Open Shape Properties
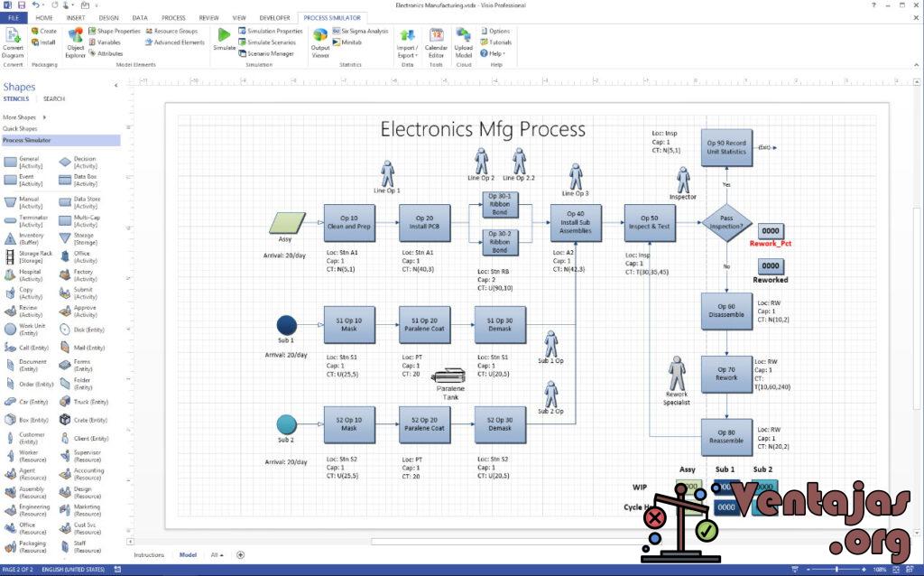 [115, 31]
